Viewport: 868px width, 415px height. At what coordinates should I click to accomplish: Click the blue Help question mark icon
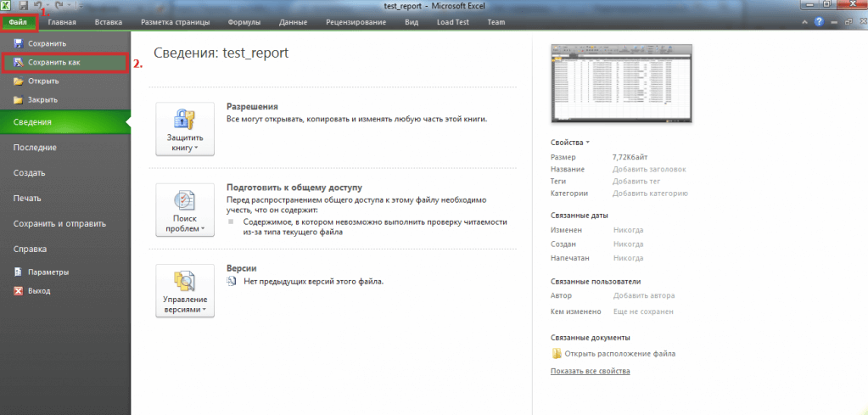coord(820,21)
